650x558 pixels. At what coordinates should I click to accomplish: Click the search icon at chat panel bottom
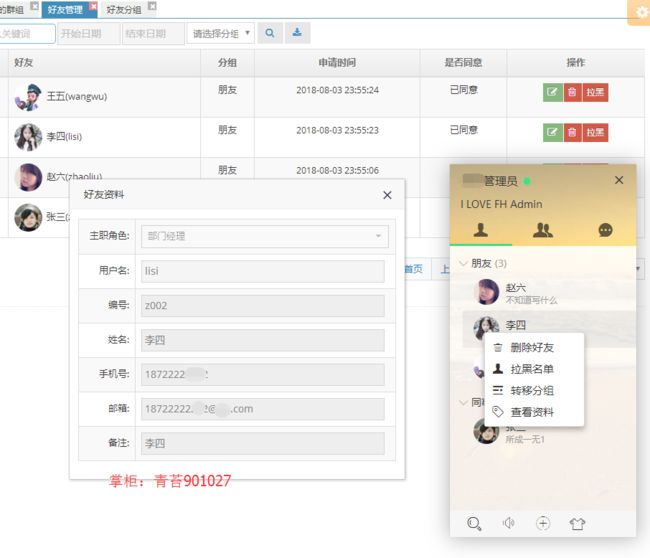coord(474,524)
